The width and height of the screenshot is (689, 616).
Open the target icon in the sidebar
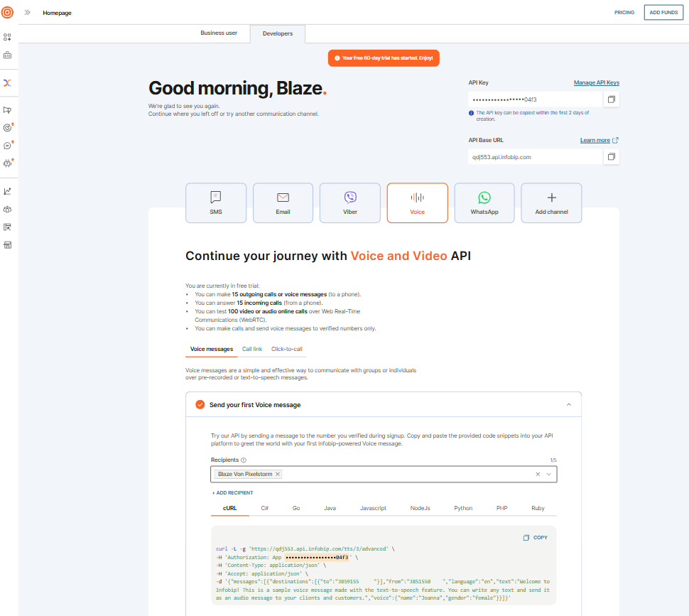pyautogui.click(x=8, y=127)
